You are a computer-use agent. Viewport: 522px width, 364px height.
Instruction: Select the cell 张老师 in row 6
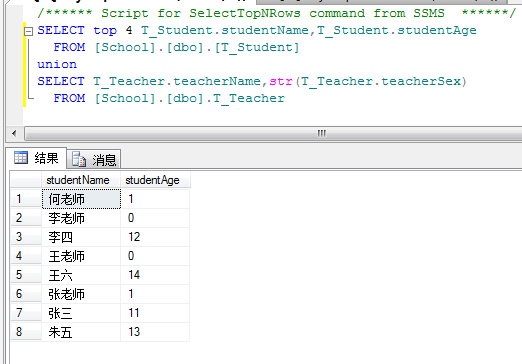[x=81, y=294]
